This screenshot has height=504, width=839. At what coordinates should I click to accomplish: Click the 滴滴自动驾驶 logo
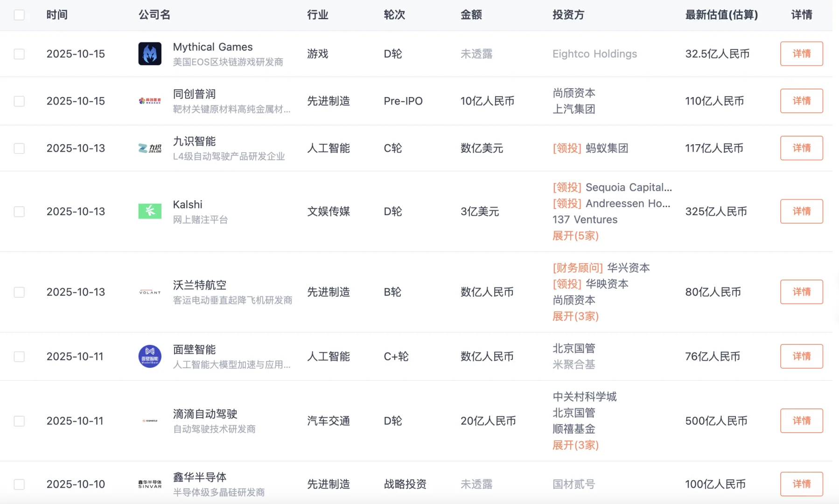pyautogui.click(x=150, y=421)
